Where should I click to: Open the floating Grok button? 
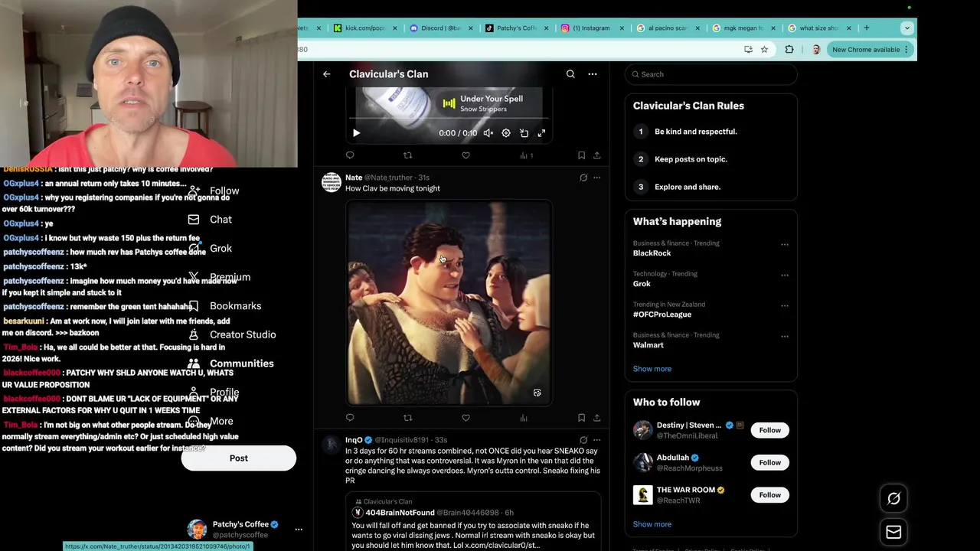(893, 499)
